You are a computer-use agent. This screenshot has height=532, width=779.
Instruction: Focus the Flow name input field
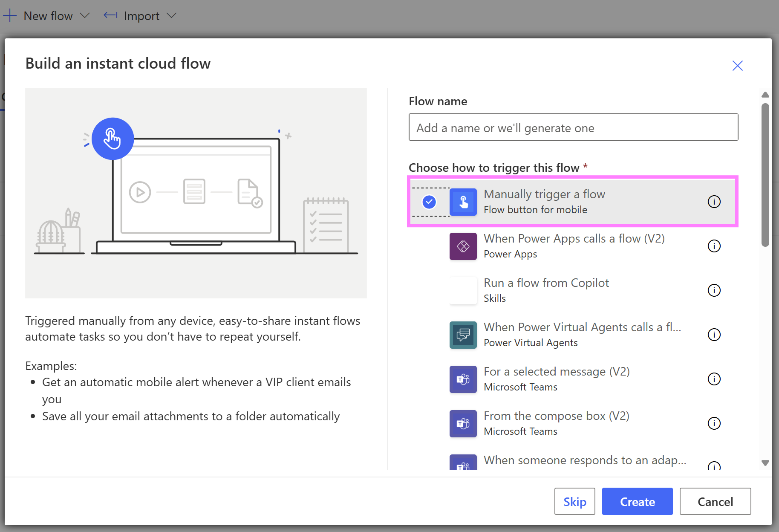click(x=574, y=127)
